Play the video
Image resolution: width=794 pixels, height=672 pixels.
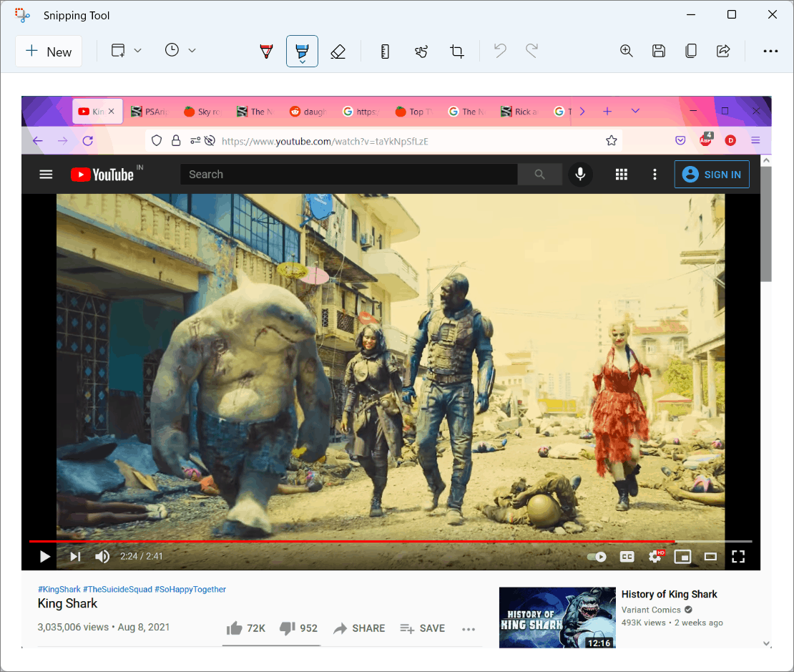[x=44, y=557]
